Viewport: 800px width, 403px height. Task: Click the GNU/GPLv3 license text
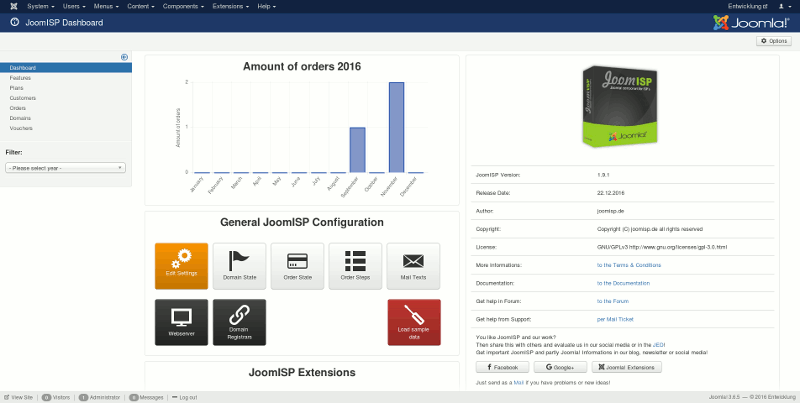[662, 247]
